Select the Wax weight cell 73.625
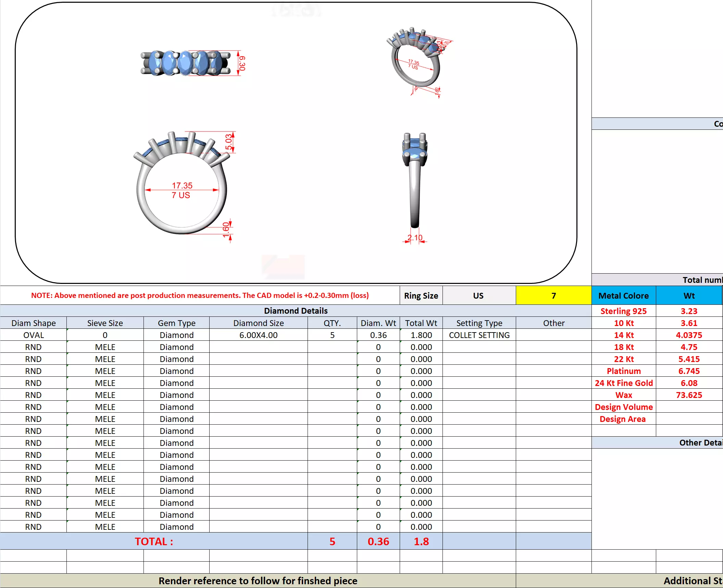Image resolution: width=723 pixels, height=588 pixels. tap(689, 395)
